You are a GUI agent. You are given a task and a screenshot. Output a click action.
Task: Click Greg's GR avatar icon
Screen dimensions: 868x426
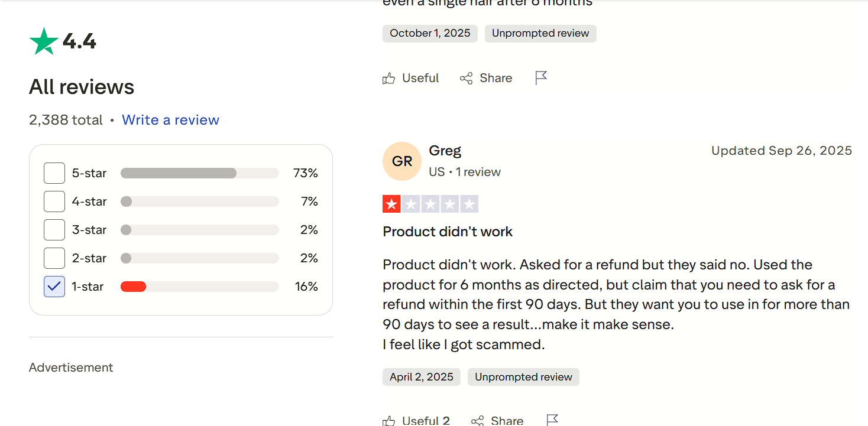click(x=402, y=161)
